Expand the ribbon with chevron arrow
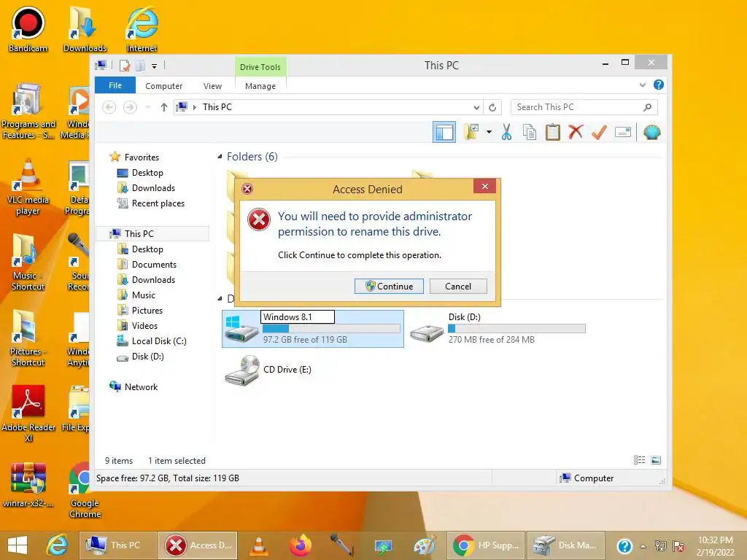The height and width of the screenshot is (560, 747). [643, 85]
